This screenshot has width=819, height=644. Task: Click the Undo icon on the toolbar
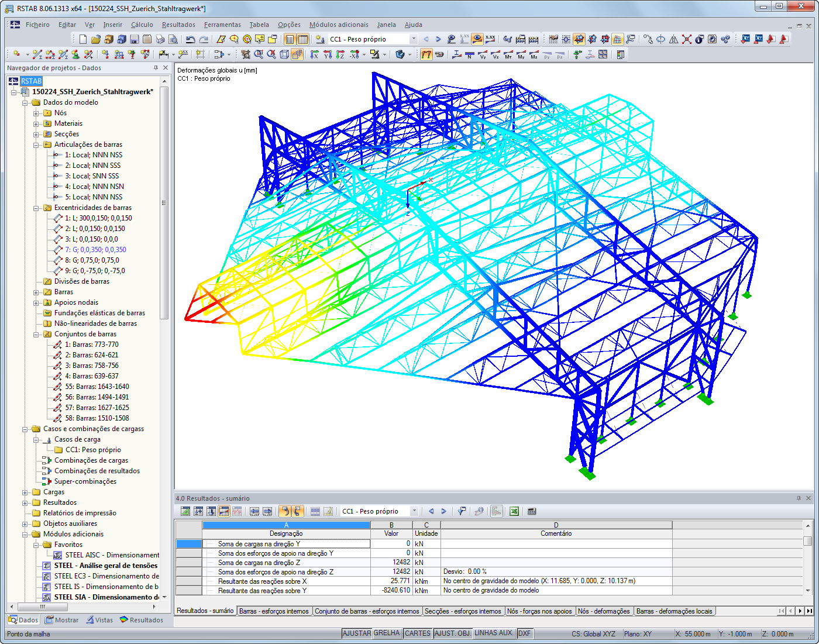[x=190, y=39]
